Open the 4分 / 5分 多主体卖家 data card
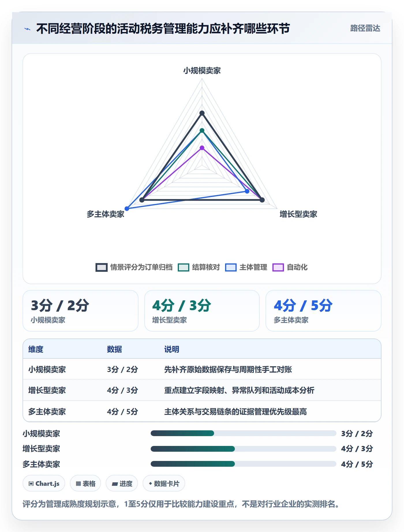 pos(323,311)
